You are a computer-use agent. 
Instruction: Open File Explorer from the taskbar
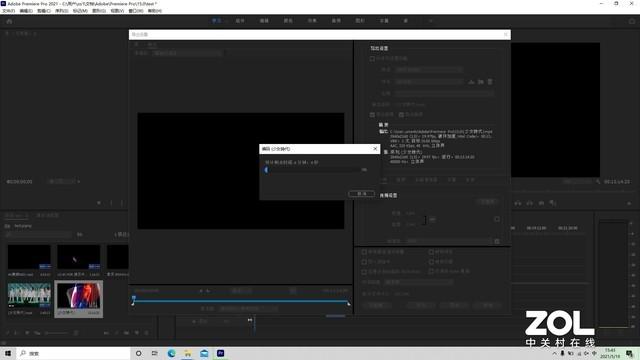pyautogui.click(x=188, y=353)
